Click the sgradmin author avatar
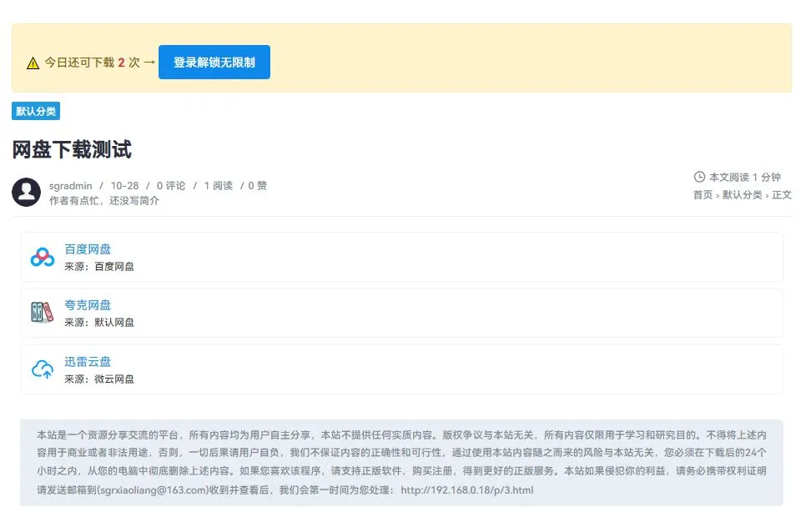Viewport: 806px width, 532px height. 27,193
